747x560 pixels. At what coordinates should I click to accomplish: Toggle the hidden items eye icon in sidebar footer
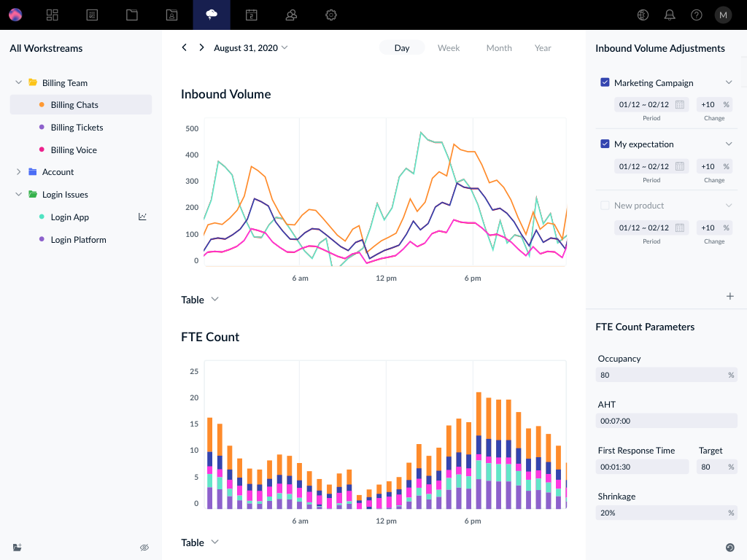[144, 548]
